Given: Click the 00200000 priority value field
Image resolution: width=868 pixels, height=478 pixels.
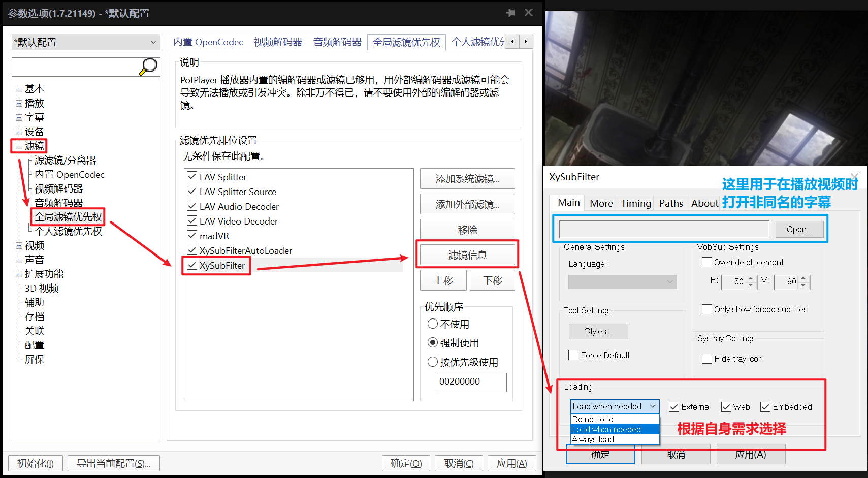Looking at the screenshot, I should (x=471, y=382).
